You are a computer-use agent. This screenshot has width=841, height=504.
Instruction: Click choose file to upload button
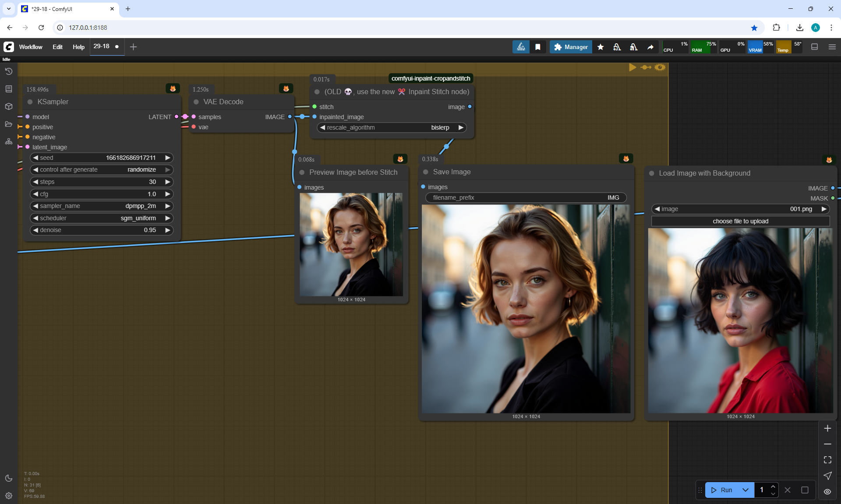click(740, 221)
